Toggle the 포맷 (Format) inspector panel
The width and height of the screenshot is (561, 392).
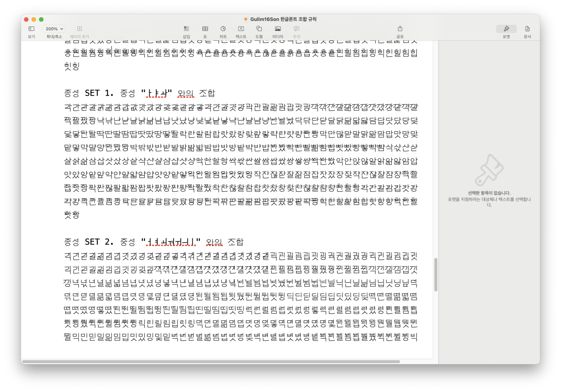click(506, 29)
